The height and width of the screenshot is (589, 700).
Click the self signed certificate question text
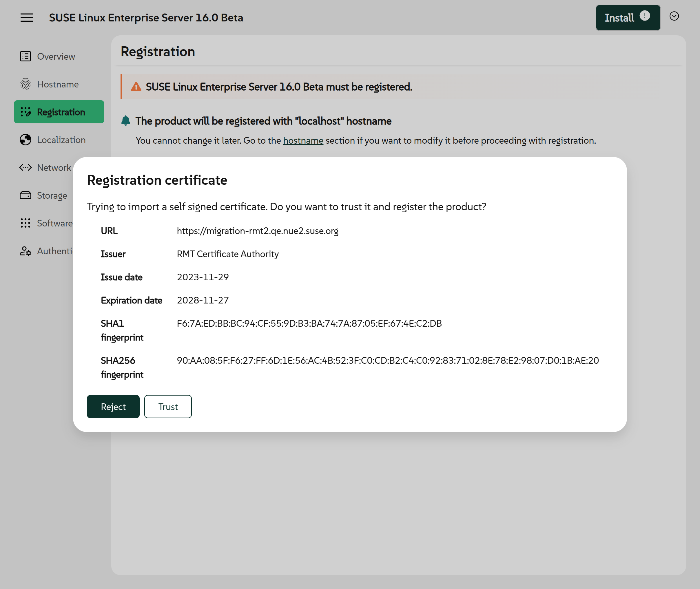pos(286,207)
